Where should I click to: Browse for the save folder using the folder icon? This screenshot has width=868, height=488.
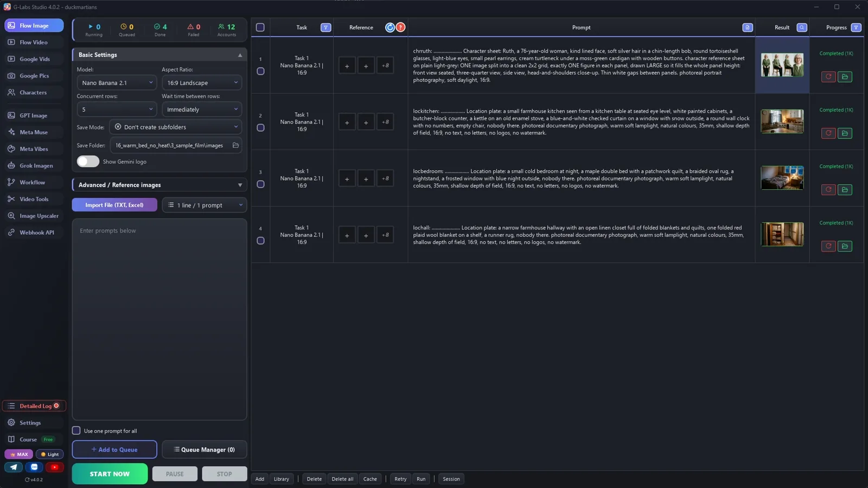[x=235, y=145]
